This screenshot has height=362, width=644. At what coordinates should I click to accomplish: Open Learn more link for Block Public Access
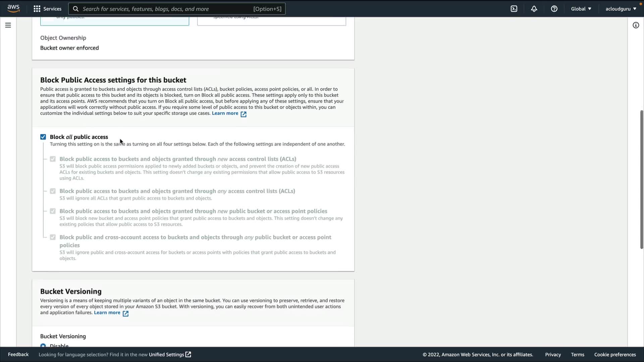pos(225,113)
